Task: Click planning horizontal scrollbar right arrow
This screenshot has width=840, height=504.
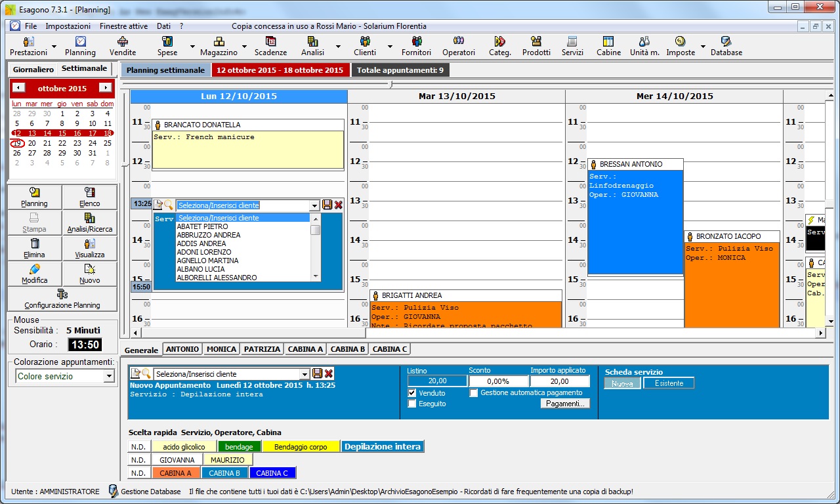Action: (x=820, y=333)
